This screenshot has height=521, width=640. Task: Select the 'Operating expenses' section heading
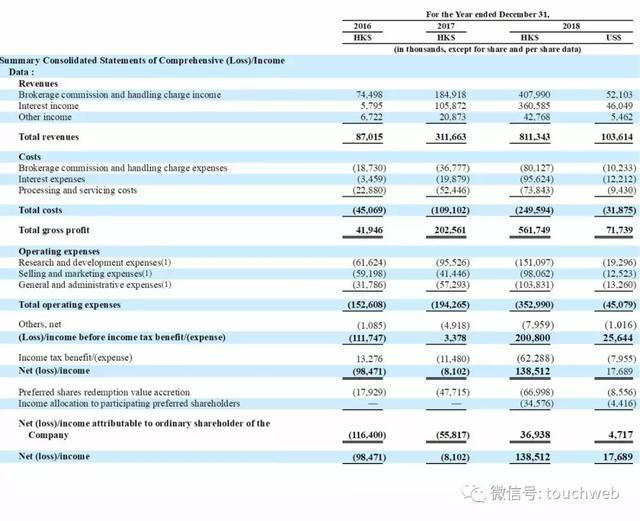(59, 251)
